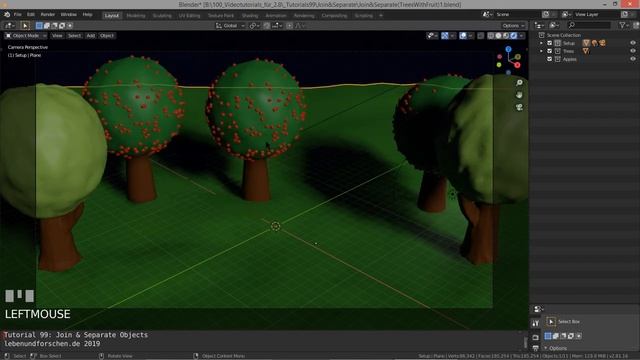Switch to the Rendering workspace tab
Screen dimensions: 640x360
coord(304,16)
